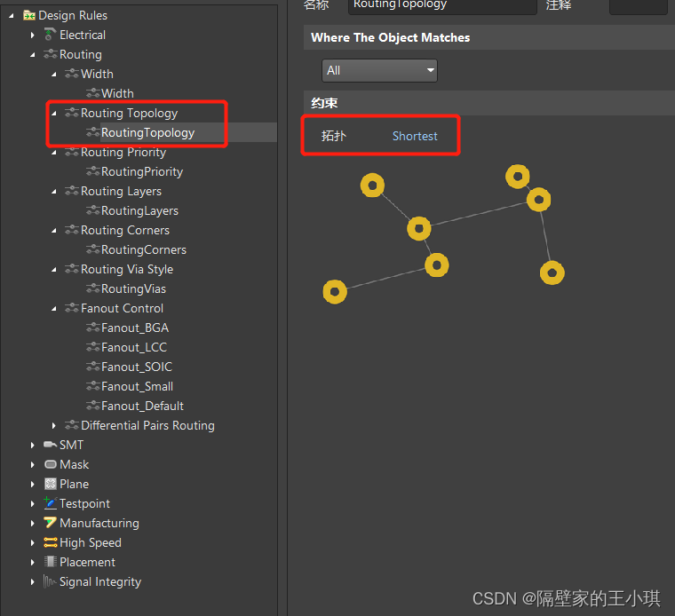Collapse the Routing Via Style group arrow

tap(54, 270)
